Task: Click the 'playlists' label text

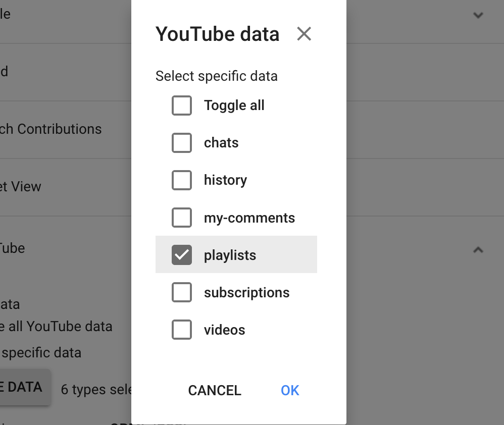Action: click(230, 255)
